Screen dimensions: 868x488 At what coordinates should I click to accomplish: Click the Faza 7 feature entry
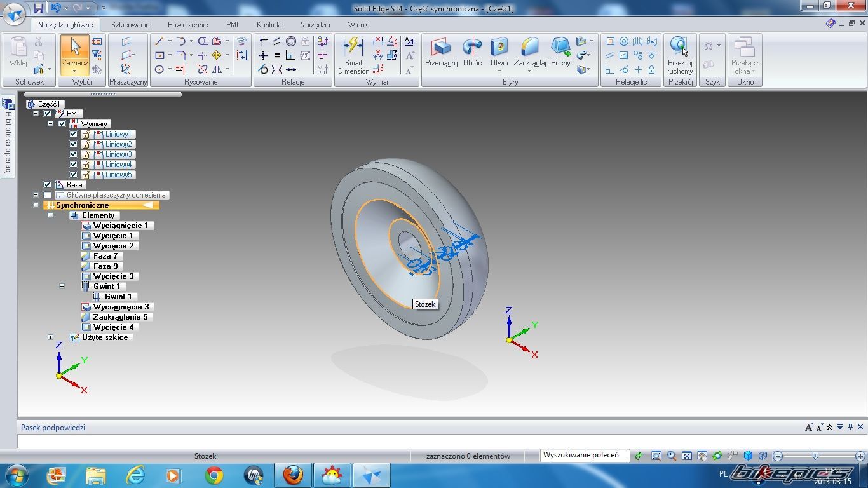coord(105,256)
